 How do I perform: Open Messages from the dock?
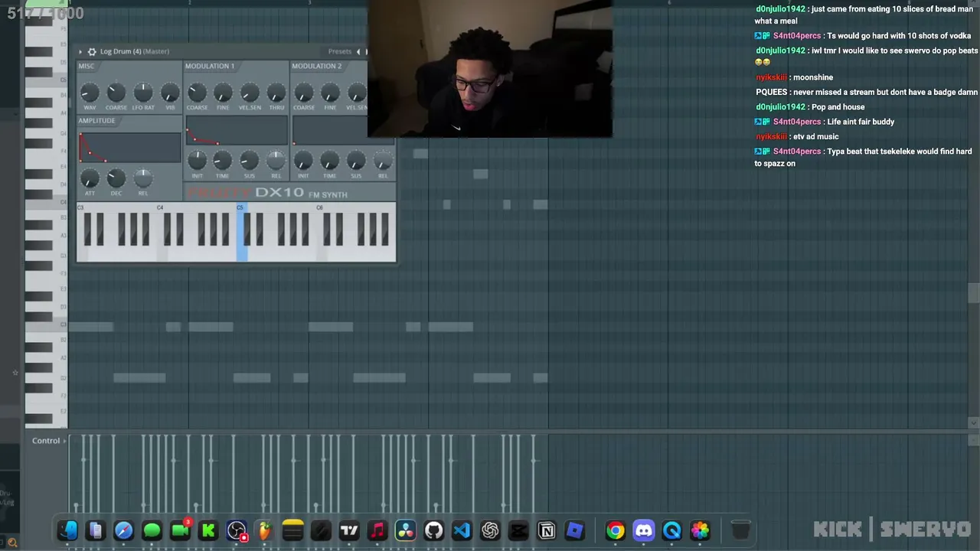(x=152, y=530)
